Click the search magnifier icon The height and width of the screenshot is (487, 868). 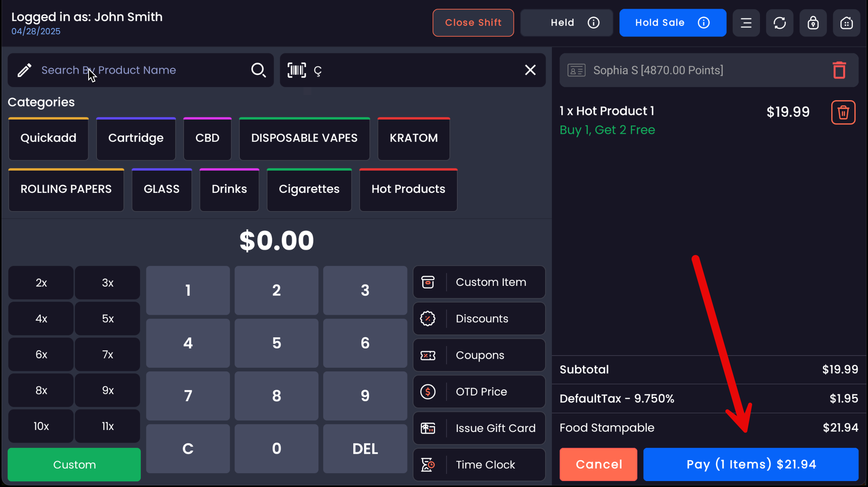pyautogui.click(x=259, y=70)
